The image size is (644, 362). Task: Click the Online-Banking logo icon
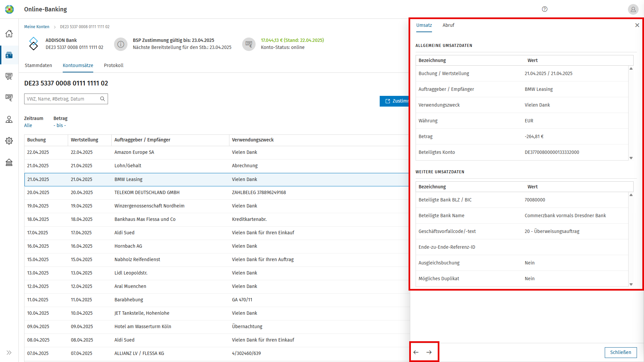pos(9,9)
